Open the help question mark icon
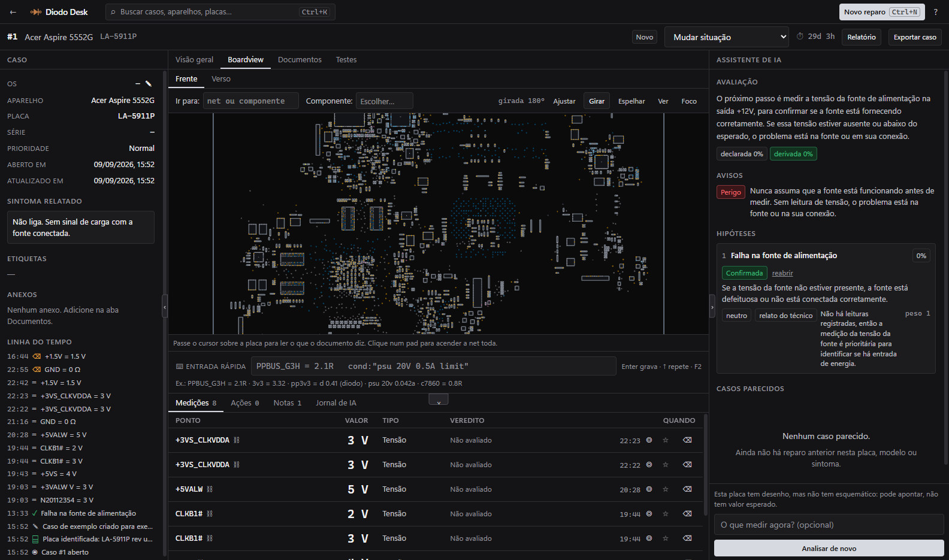949x560 pixels. coord(935,12)
